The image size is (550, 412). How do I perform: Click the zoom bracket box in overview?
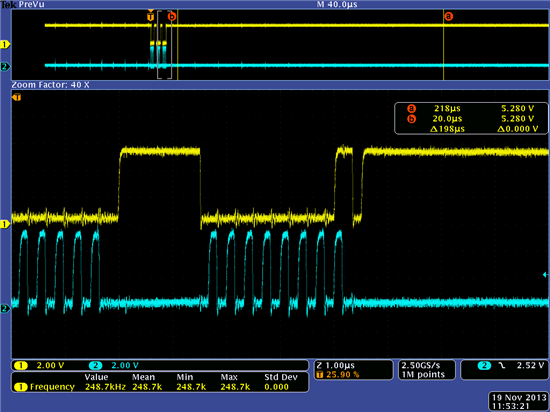(x=165, y=45)
